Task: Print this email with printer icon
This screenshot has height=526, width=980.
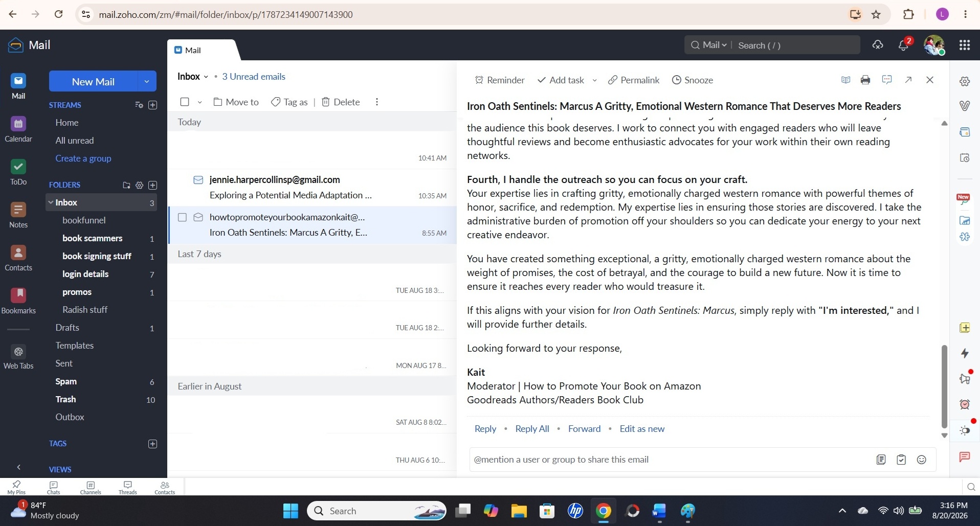Action: [x=865, y=80]
